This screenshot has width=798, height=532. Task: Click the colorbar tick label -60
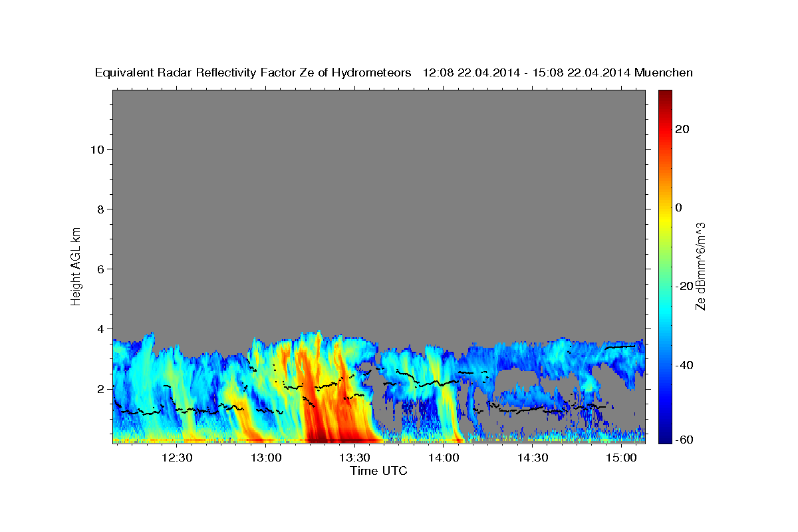coord(684,440)
